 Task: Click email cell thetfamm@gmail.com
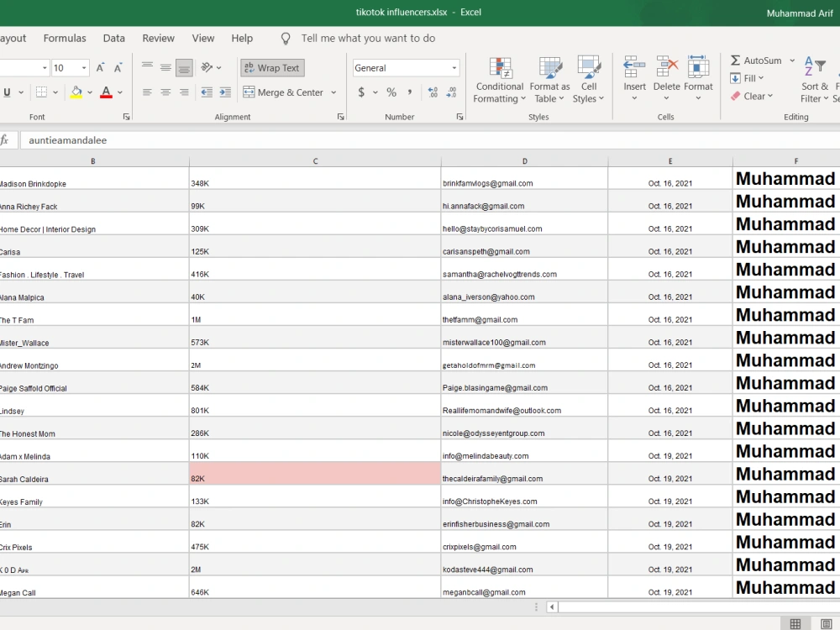524,314
